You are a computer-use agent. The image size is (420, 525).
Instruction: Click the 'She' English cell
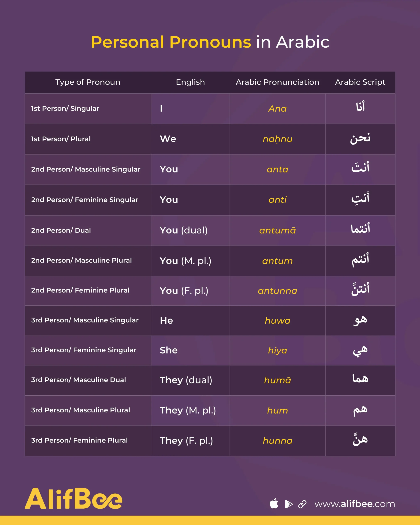[169, 350]
